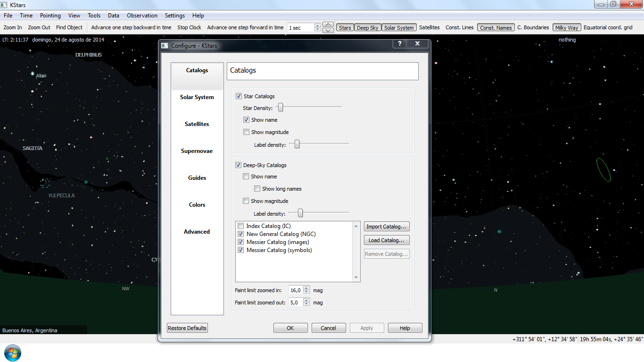Viewport: 644px width, 362px height.
Task: Open the Pointing menu
Action: [50, 16]
